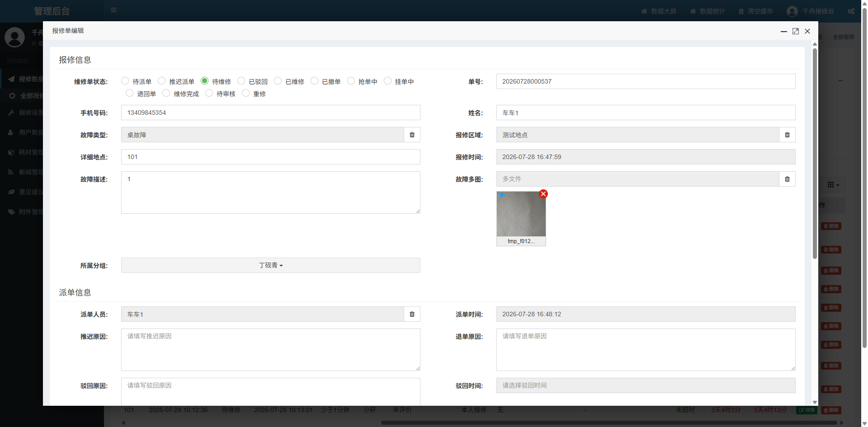Image resolution: width=868 pixels, height=427 pixels.
Task: Select the 待派单 status radio
Action: [x=125, y=81]
